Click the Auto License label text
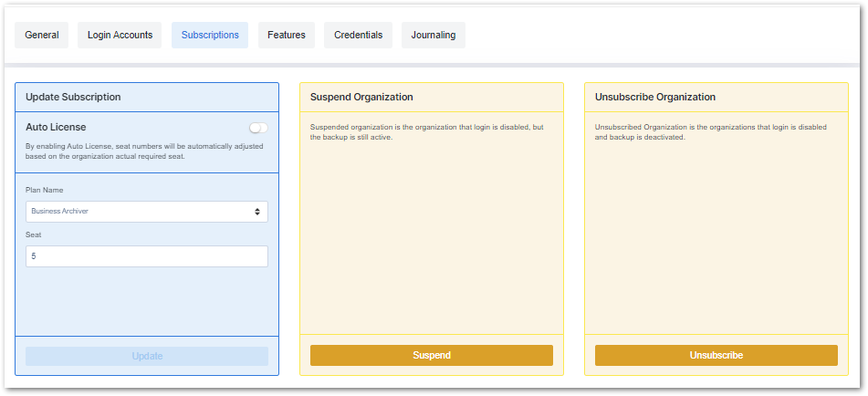Image resolution: width=868 pixels, height=396 pixels. pos(56,127)
